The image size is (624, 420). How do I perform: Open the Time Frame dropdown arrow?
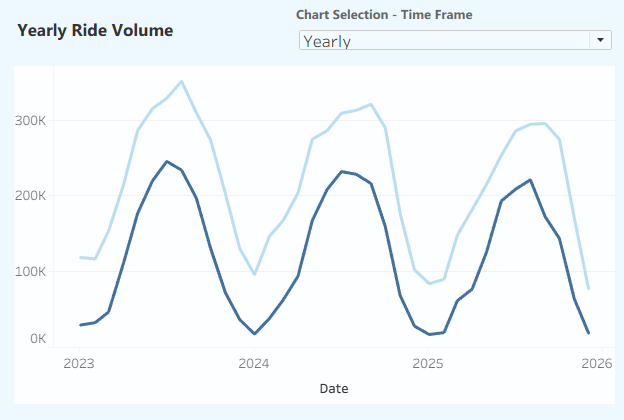click(x=601, y=40)
